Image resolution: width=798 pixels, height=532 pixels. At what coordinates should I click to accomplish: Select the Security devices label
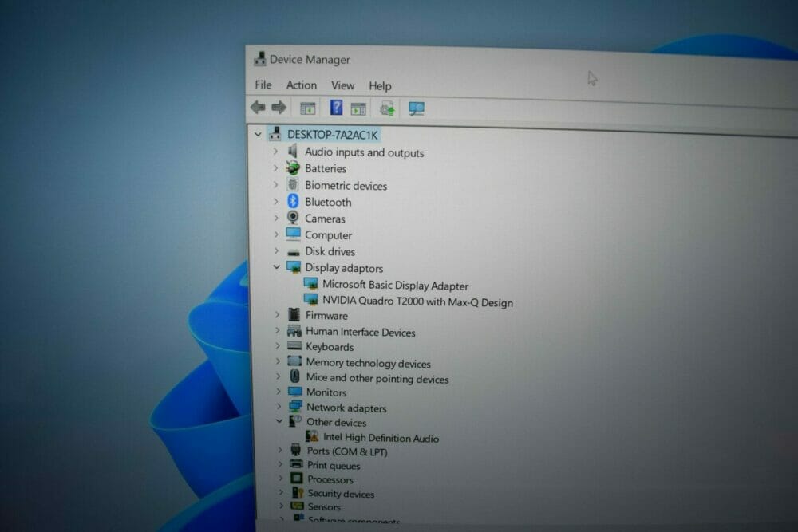(x=341, y=494)
